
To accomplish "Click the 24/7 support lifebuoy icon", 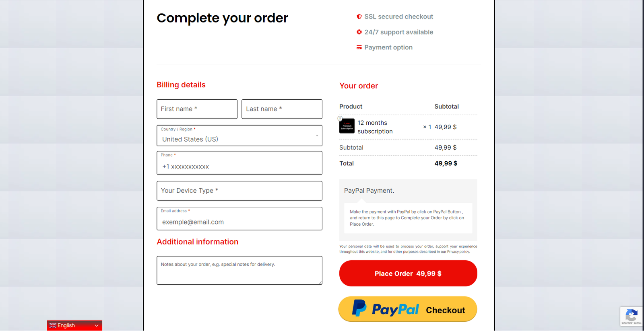I will (x=359, y=32).
